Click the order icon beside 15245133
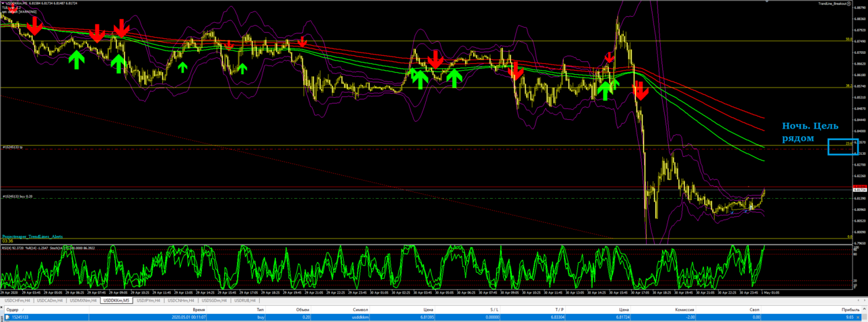The width and height of the screenshot is (868, 322). coord(7,317)
